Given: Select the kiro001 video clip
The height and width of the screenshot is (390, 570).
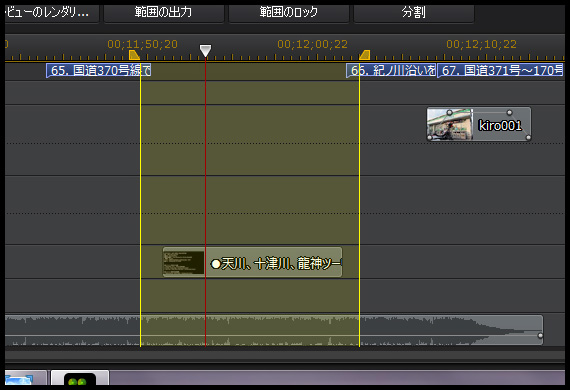Looking at the screenshot, I should tap(479, 124).
